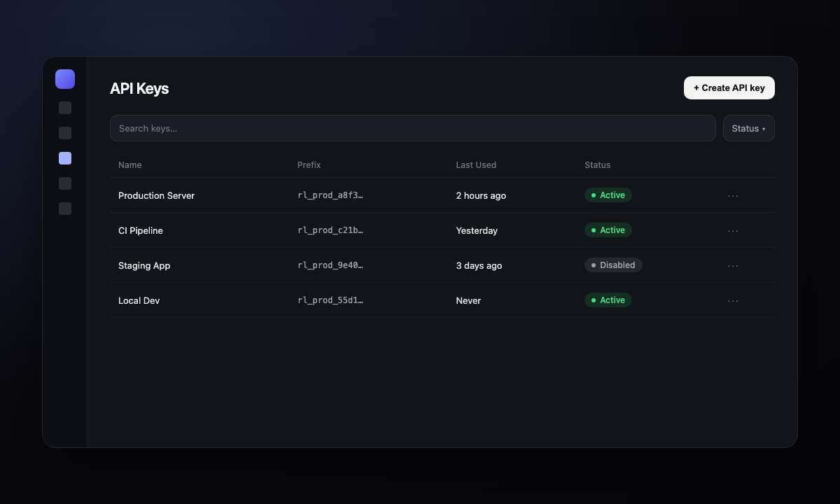Click the API Keys page heading
The height and width of the screenshot is (504, 840).
point(139,88)
